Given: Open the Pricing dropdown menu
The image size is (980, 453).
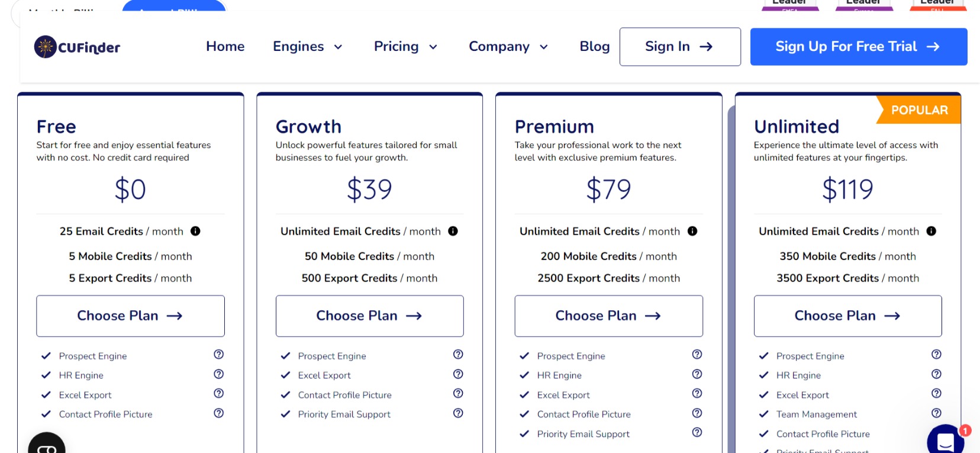Looking at the screenshot, I should click(405, 46).
